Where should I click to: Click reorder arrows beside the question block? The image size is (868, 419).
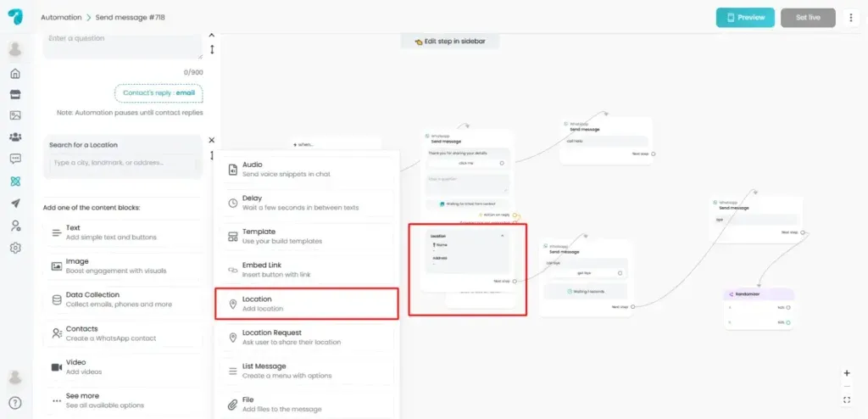[211, 49]
